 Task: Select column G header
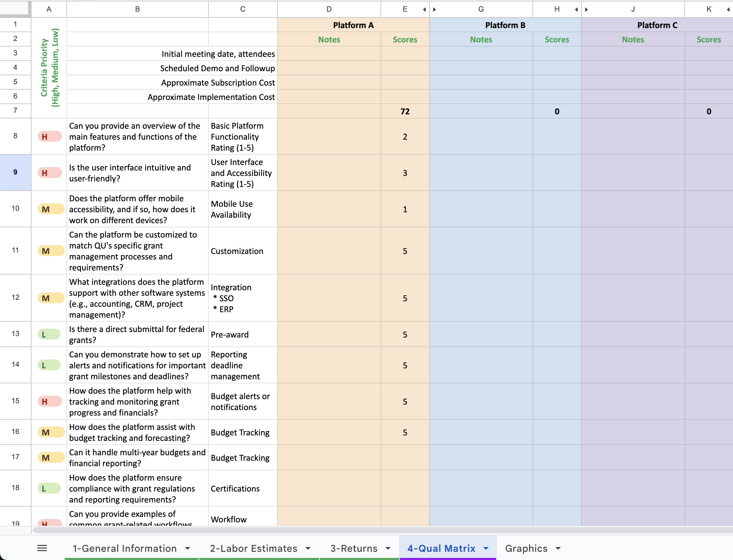481,9
